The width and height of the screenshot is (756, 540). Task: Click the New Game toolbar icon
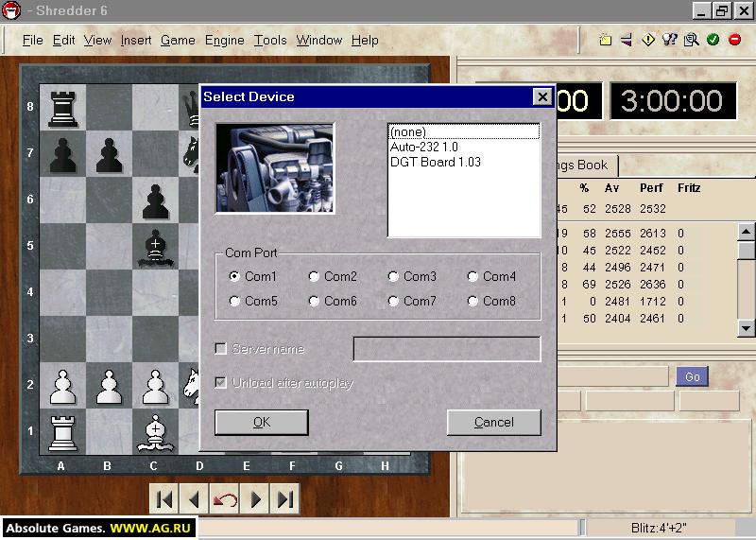click(x=606, y=40)
